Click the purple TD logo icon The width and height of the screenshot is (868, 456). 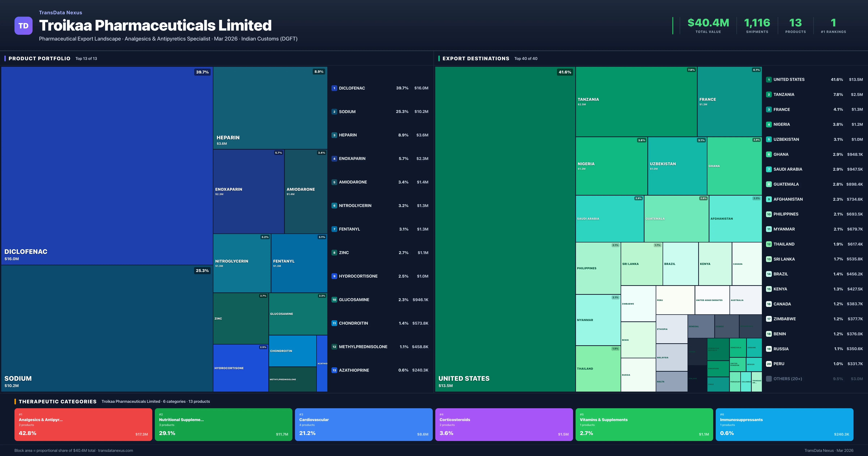(23, 26)
